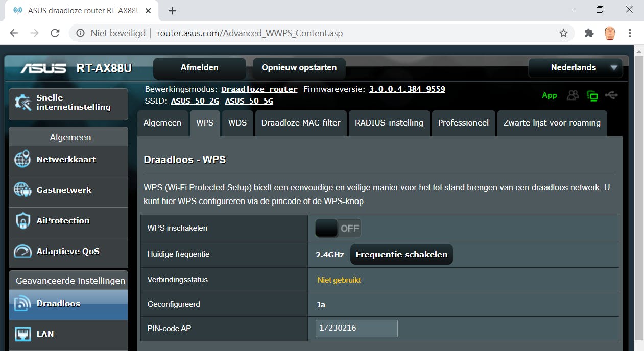The image size is (644, 351).
Task: Click the Niet gebruikt status text
Action: (339, 280)
